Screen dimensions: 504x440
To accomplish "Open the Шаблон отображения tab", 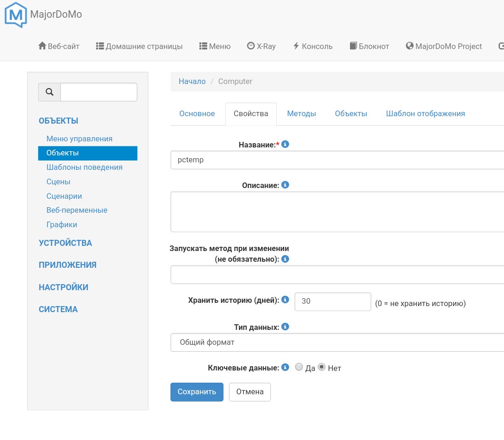I will coord(425,113).
